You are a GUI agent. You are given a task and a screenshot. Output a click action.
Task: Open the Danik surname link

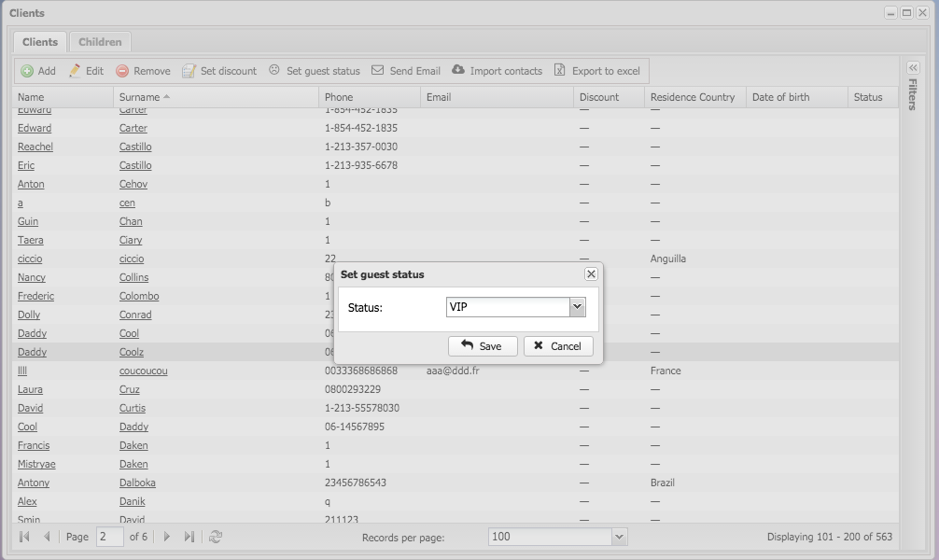[133, 501]
